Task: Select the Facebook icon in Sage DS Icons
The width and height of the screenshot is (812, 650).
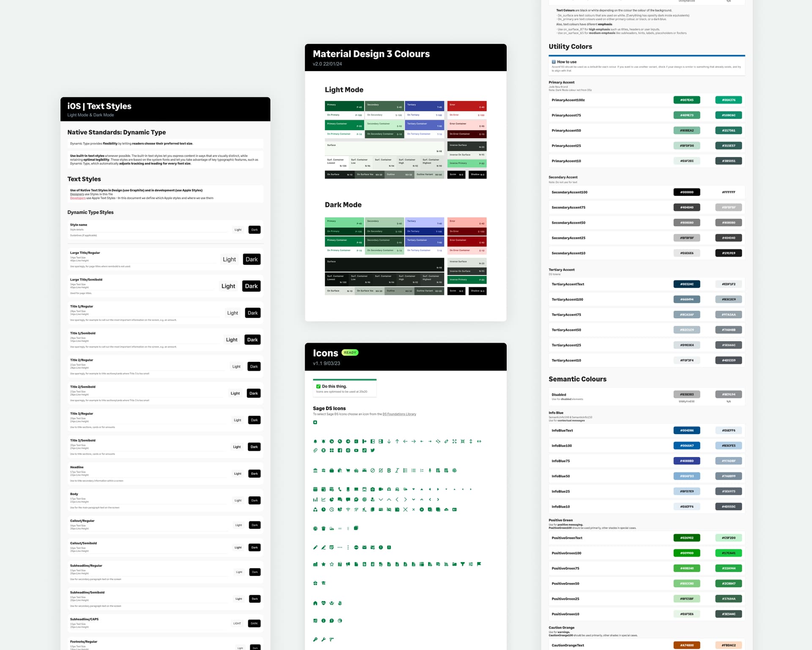Action: 340,450
